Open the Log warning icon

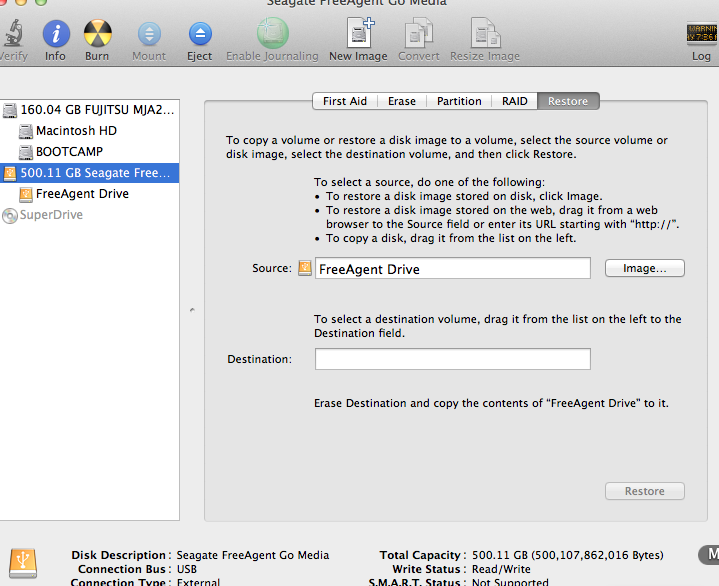click(702, 33)
